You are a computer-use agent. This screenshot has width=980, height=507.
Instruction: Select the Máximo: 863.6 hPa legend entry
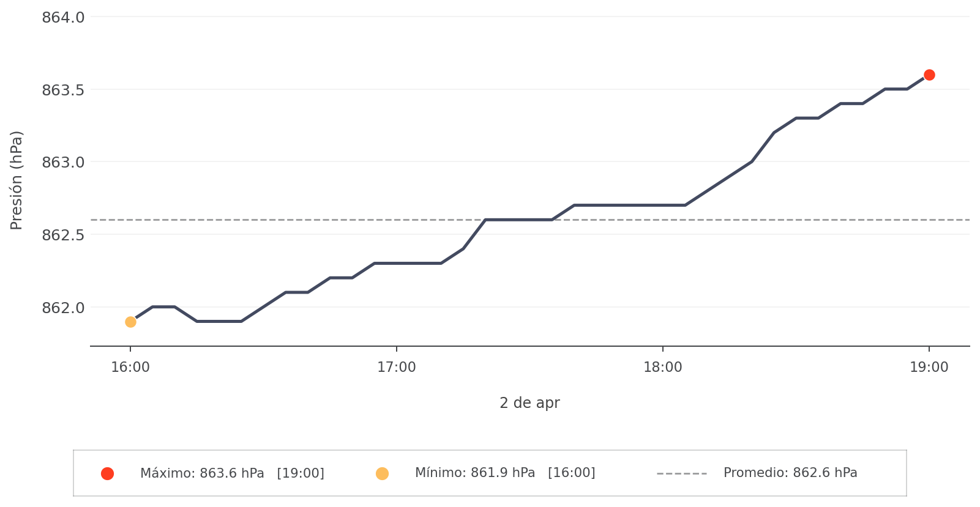click(232, 473)
